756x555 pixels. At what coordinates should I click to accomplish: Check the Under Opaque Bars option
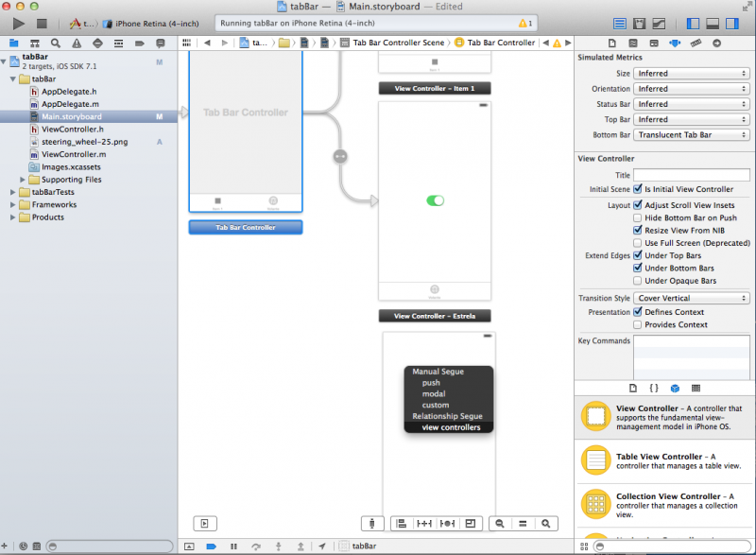(x=638, y=281)
